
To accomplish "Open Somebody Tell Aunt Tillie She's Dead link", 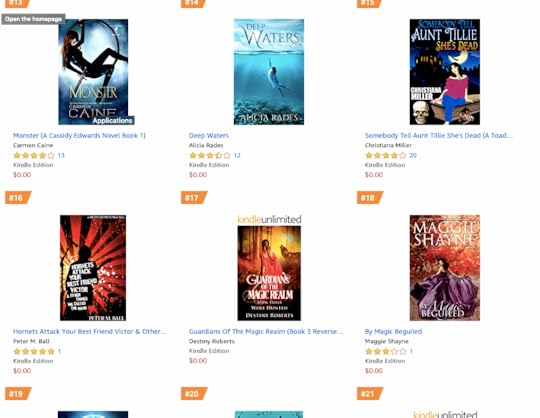I will [x=438, y=135].
